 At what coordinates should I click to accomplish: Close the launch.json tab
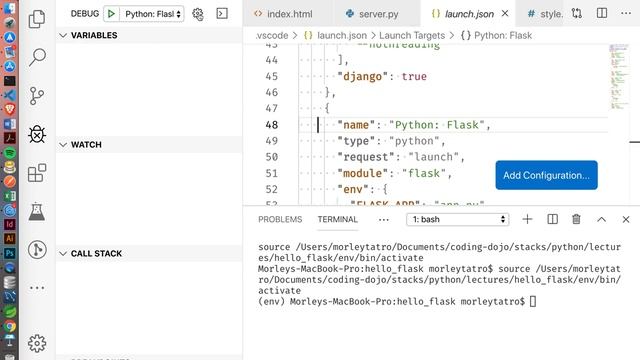[x=505, y=13]
